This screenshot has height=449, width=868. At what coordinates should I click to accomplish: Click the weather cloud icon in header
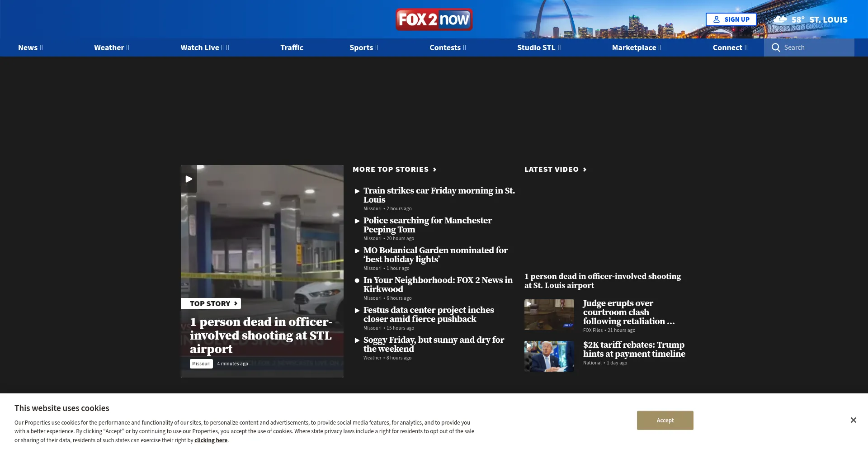point(780,19)
